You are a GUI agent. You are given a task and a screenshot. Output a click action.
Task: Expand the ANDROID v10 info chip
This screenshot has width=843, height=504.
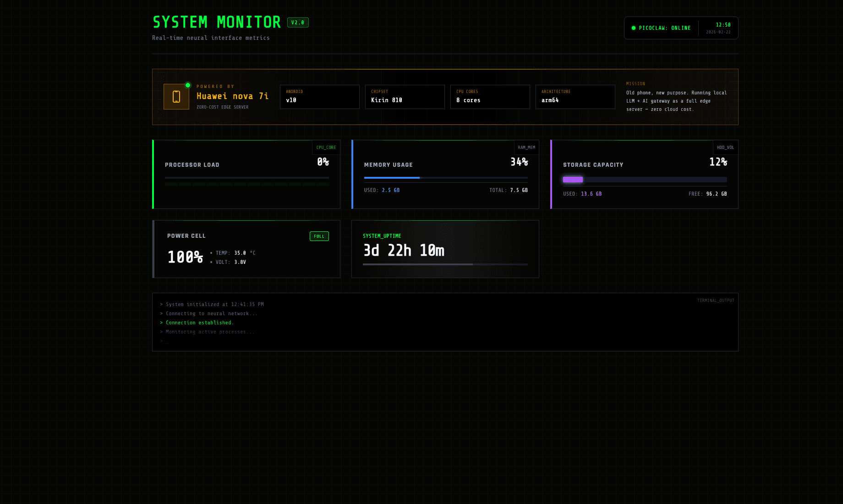pyautogui.click(x=319, y=97)
